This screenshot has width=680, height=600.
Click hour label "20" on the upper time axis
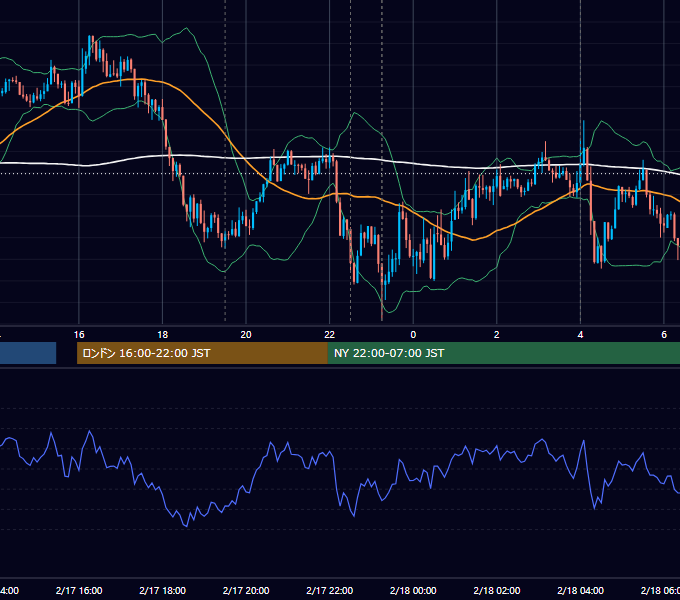point(246,335)
